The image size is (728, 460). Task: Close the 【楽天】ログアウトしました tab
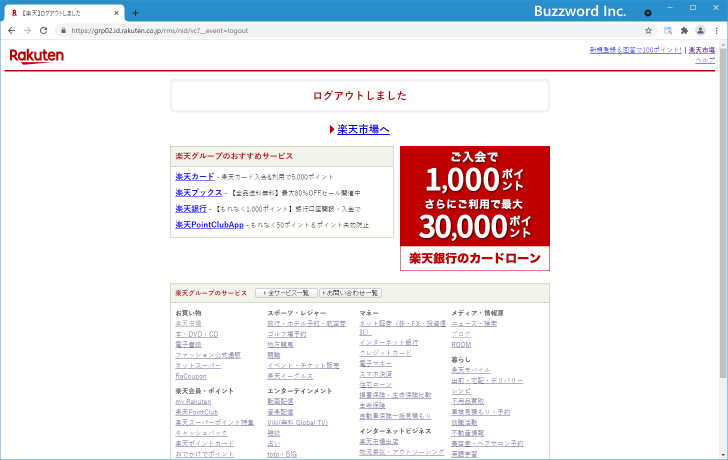pyautogui.click(x=116, y=13)
